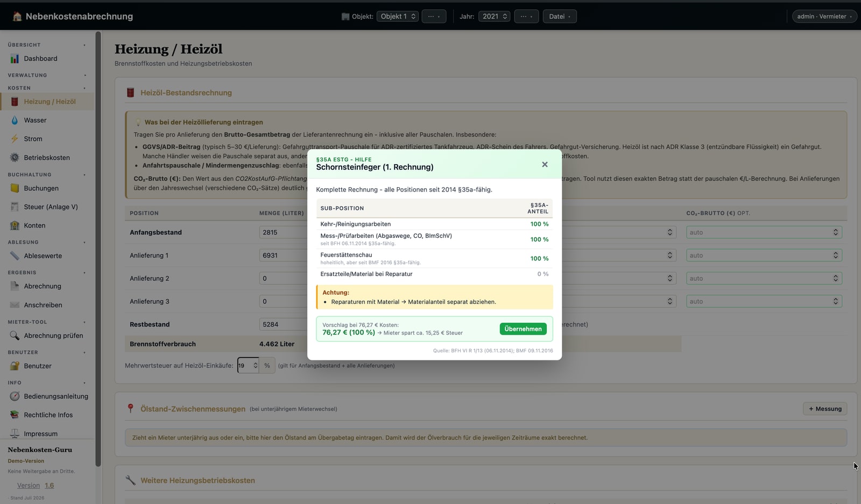861x504 pixels.
Task: Click CO₂-Brutto auto field for Anlieferung 2
Action: tap(764, 279)
